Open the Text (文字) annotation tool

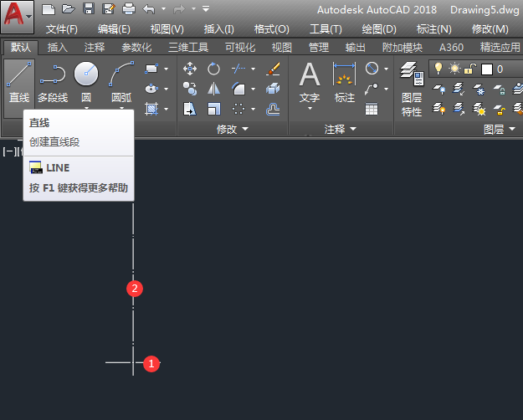310,82
